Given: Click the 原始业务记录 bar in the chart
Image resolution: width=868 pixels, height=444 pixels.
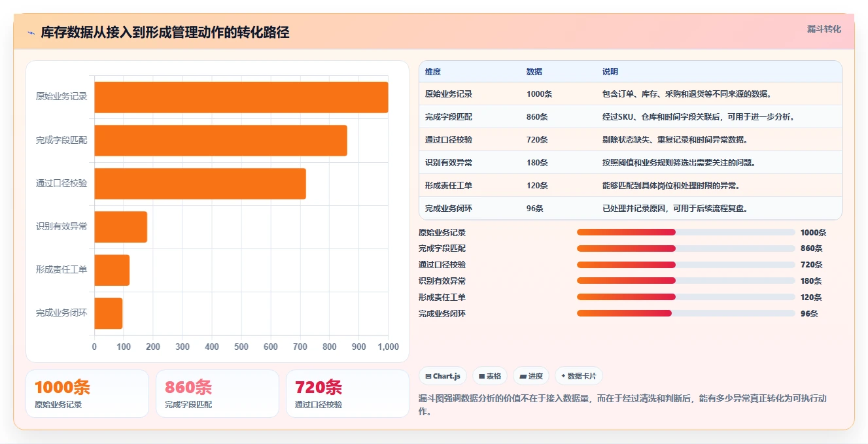Looking at the screenshot, I should tap(241, 97).
